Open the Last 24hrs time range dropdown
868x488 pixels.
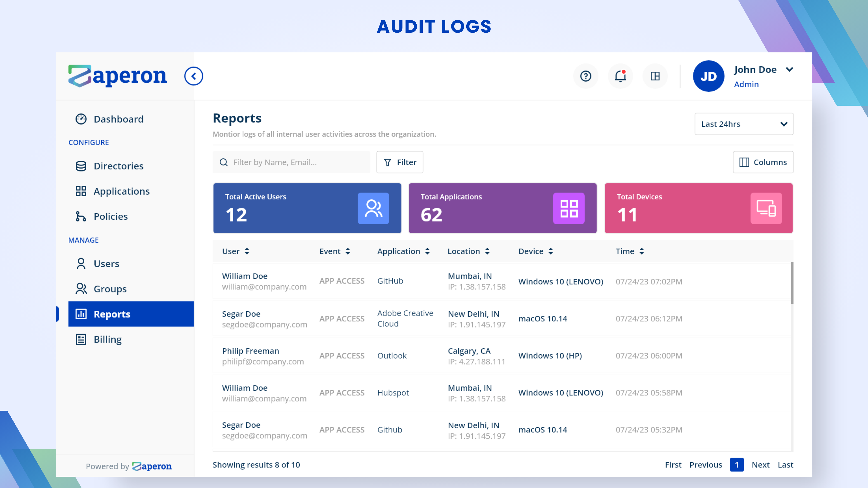coord(744,124)
